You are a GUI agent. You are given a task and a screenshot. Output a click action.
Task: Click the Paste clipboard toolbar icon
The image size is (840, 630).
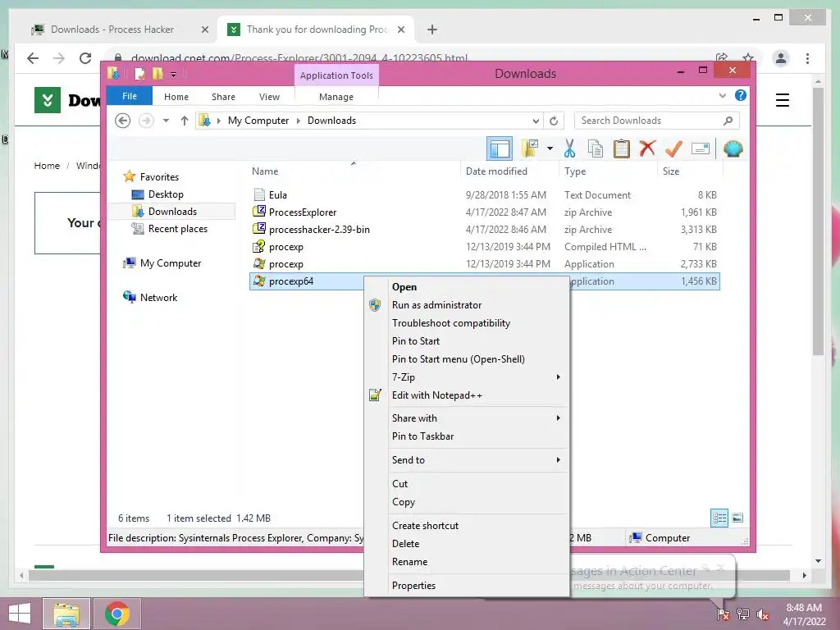622,149
